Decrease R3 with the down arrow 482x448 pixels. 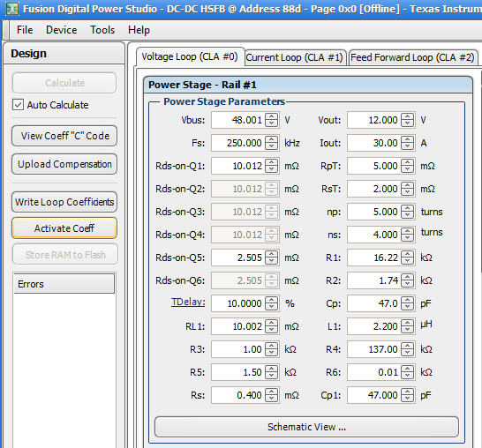coord(271,353)
